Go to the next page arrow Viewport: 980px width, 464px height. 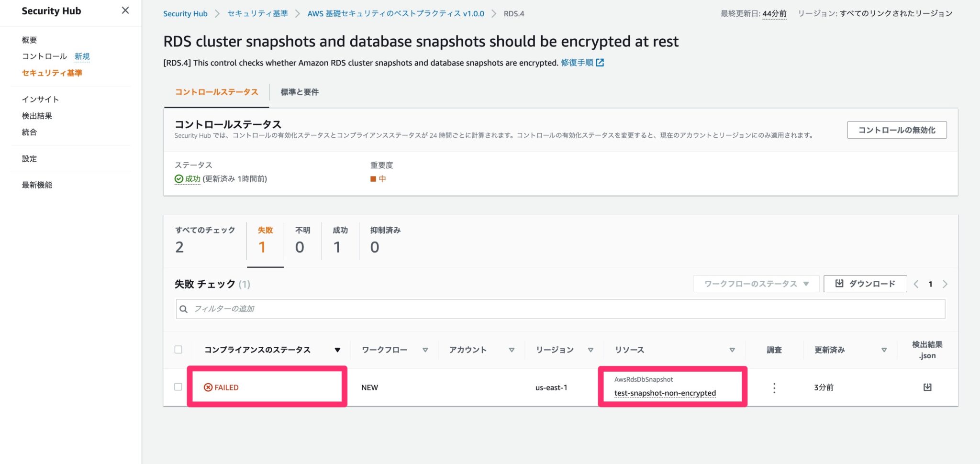click(945, 284)
